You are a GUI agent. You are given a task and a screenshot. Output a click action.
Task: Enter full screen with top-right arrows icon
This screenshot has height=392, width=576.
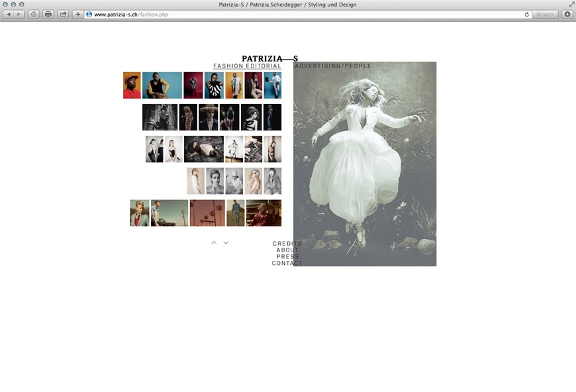(571, 4)
